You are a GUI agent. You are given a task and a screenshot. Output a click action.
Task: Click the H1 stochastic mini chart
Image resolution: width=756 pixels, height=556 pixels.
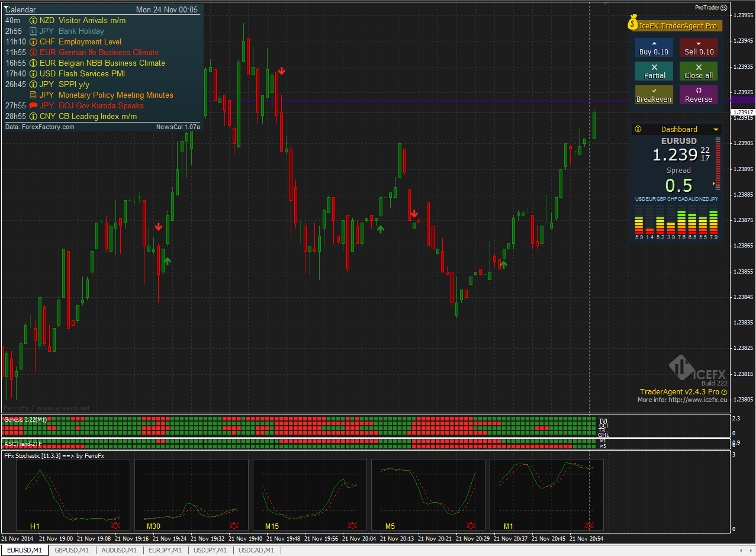[x=73, y=495]
